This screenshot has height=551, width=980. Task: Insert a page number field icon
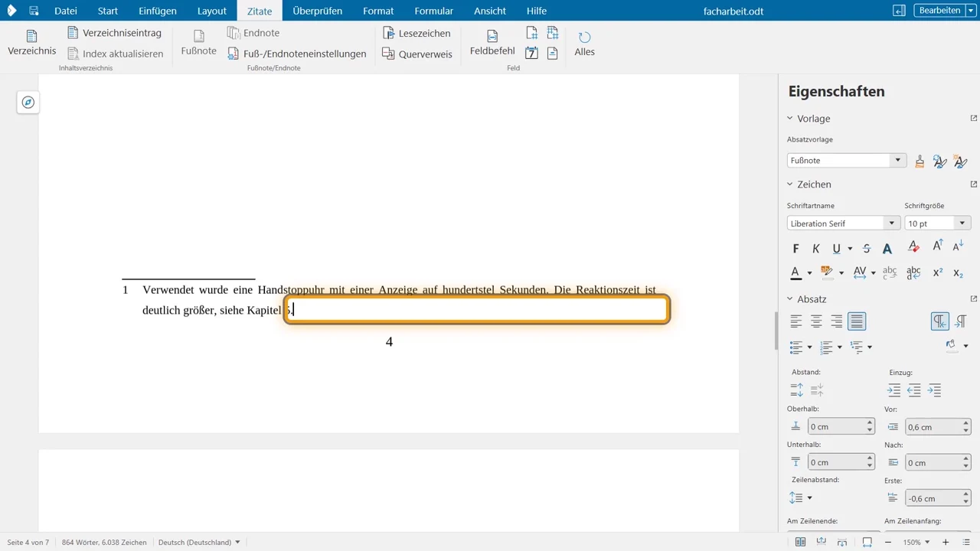pyautogui.click(x=532, y=33)
